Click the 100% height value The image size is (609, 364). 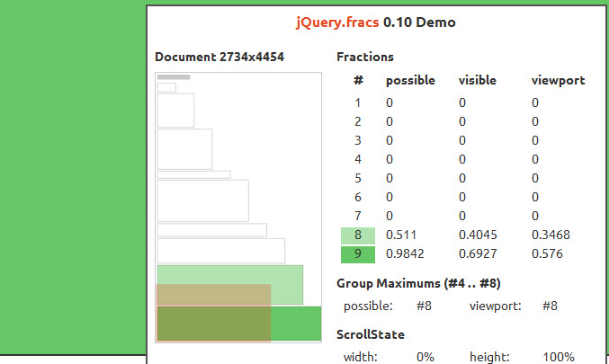pyautogui.click(x=559, y=357)
